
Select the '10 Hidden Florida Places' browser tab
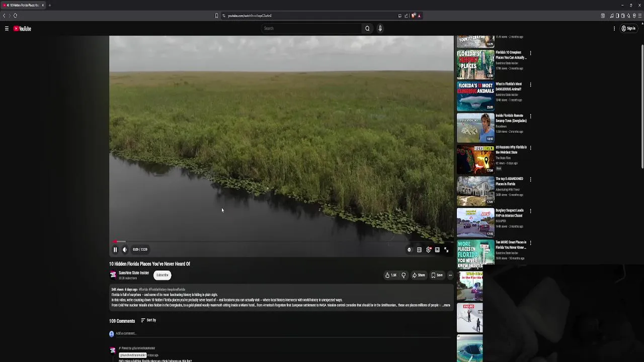23,5
